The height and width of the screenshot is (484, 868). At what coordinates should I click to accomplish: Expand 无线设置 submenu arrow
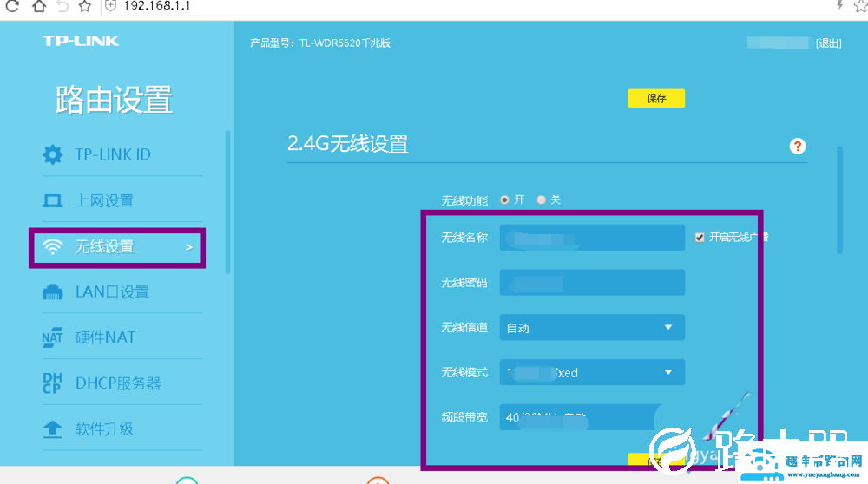[188, 247]
